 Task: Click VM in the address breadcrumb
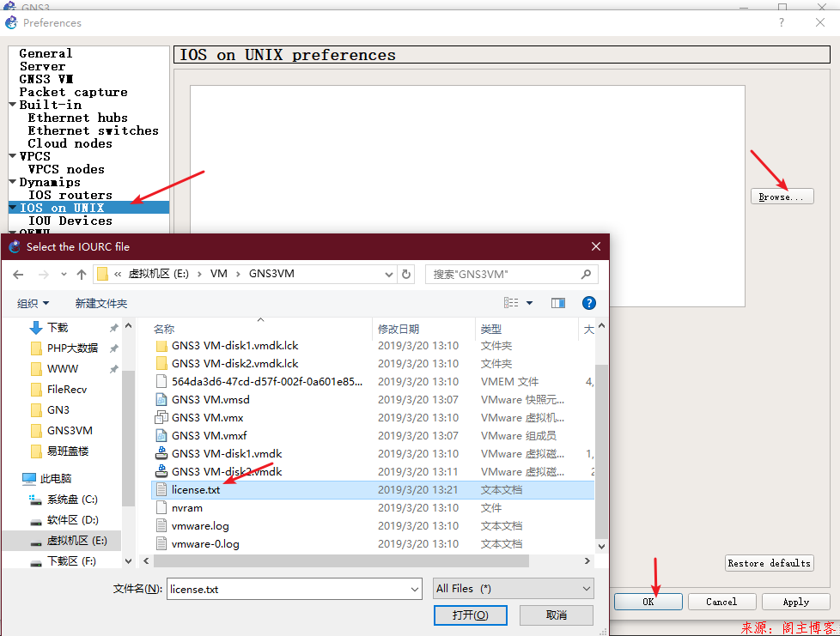(x=218, y=274)
